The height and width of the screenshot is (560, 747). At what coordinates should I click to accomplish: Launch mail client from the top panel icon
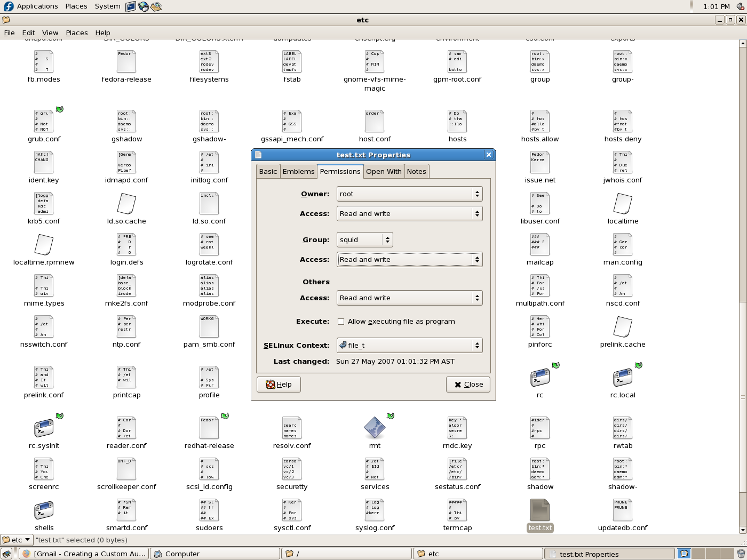pyautogui.click(x=156, y=6)
